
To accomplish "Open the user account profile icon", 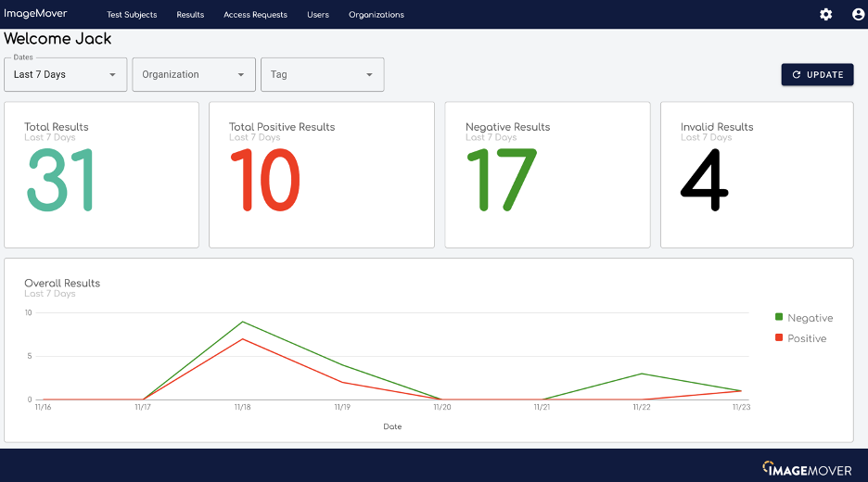I will [858, 15].
